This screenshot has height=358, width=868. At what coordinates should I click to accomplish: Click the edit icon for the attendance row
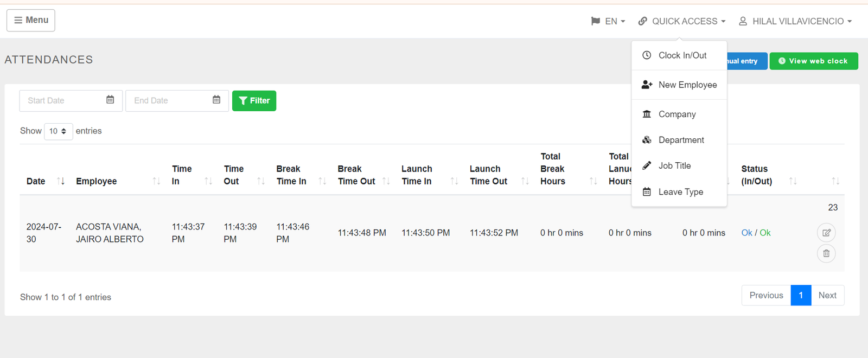826,233
